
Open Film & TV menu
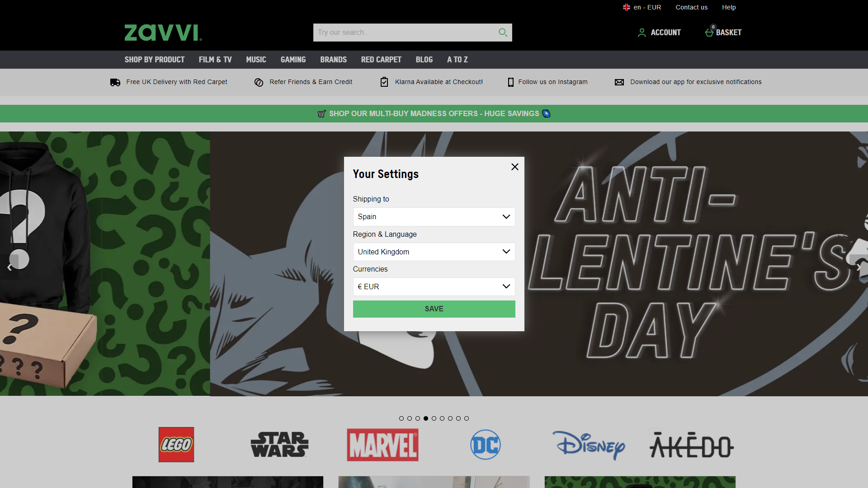coord(215,60)
